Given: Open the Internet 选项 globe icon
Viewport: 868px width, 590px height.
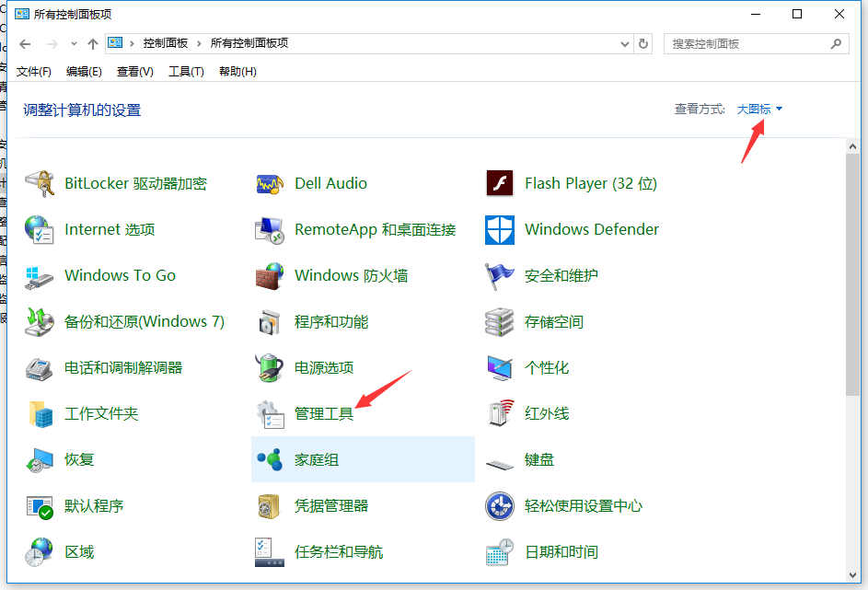Looking at the screenshot, I should 40,230.
